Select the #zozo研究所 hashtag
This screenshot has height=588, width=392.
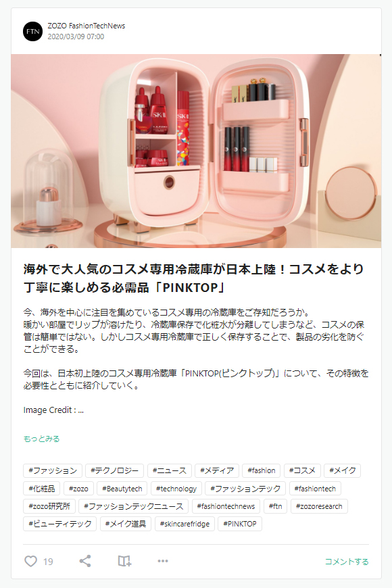click(x=49, y=506)
